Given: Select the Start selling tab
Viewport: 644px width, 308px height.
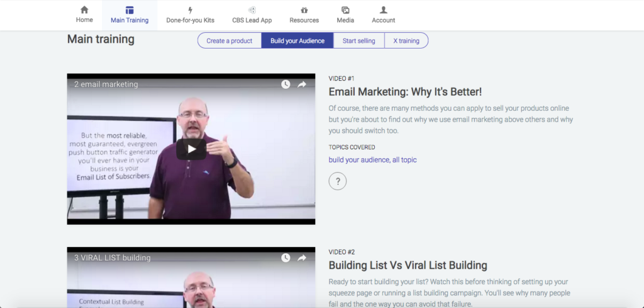Looking at the screenshot, I should tap(358, 41).
